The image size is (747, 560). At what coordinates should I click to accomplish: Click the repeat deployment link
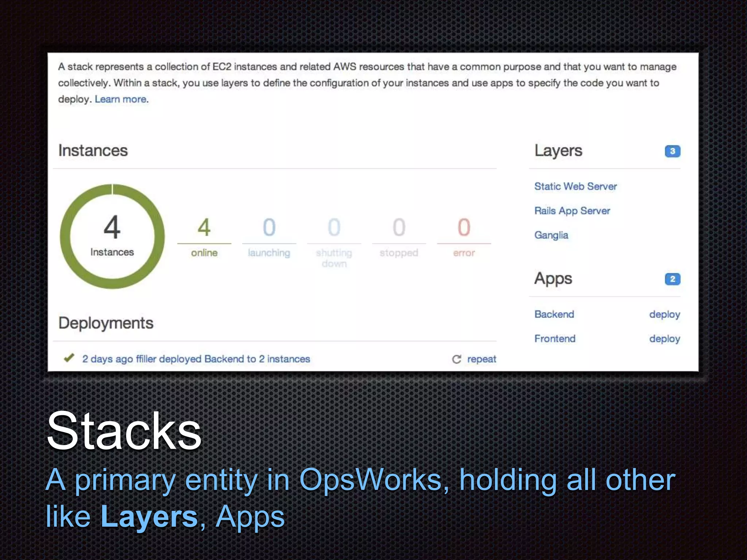pyautogui.click(x=481, y=359)
